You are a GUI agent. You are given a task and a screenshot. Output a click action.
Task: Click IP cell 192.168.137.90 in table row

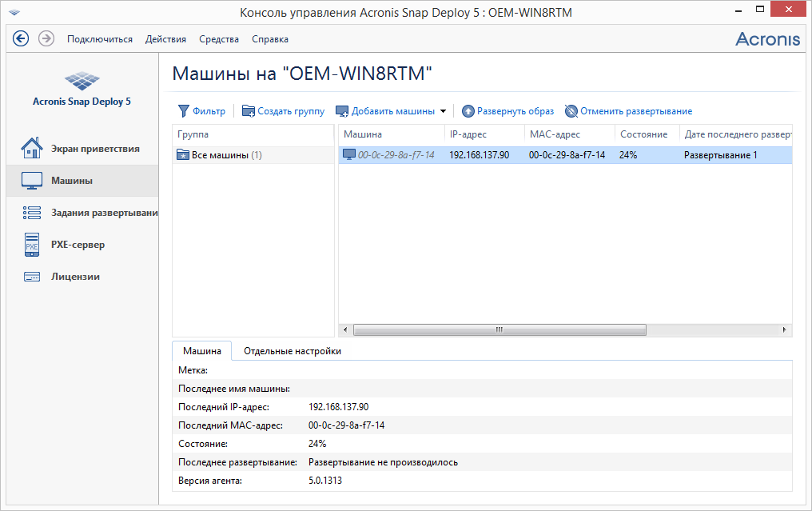[479, 155]
